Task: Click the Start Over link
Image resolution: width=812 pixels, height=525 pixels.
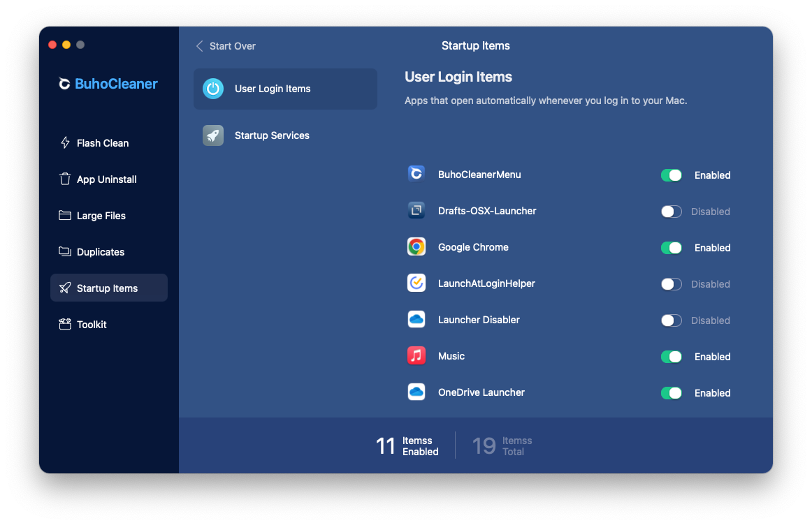Action: [x=233, y=46]
